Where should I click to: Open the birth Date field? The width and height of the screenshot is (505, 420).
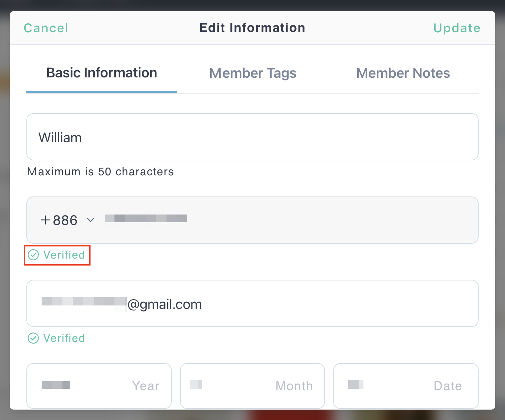(x=406, y=386)
